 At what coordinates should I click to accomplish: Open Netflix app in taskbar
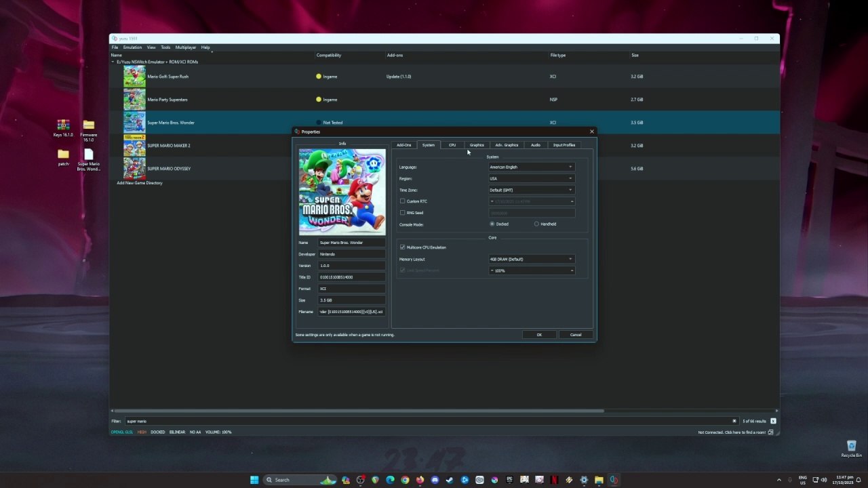(554, 480)
